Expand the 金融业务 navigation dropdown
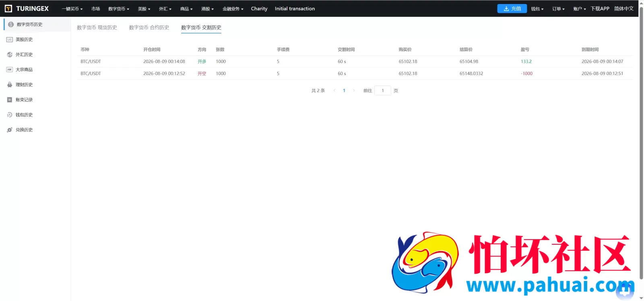This screenshot has height=301, width=644. [x=233, y=9]
